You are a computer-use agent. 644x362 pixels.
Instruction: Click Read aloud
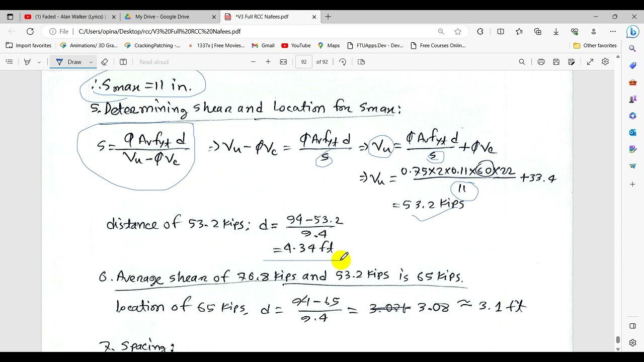[x=154, y=62]
